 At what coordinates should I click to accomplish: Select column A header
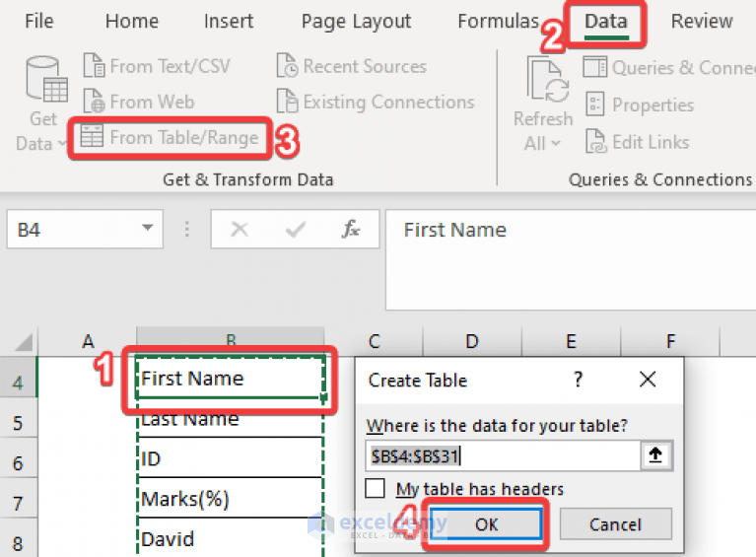pyautogui.click(x=88, y=341)
